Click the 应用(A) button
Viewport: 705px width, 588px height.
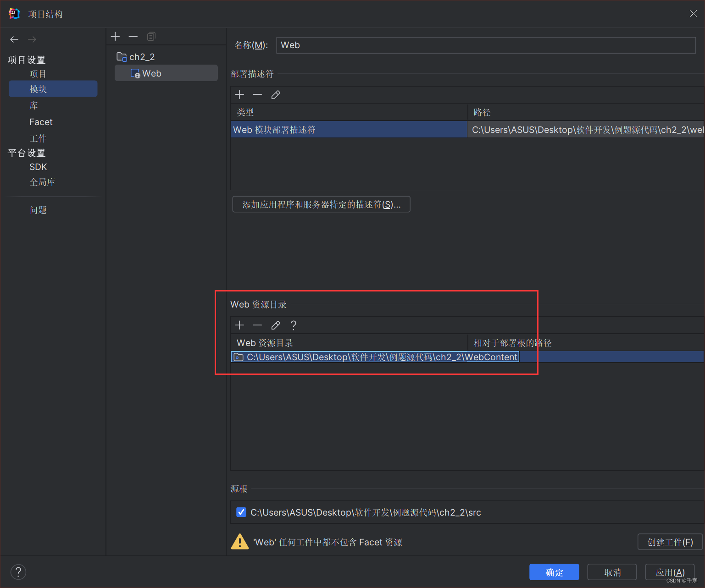coord(670,572)
